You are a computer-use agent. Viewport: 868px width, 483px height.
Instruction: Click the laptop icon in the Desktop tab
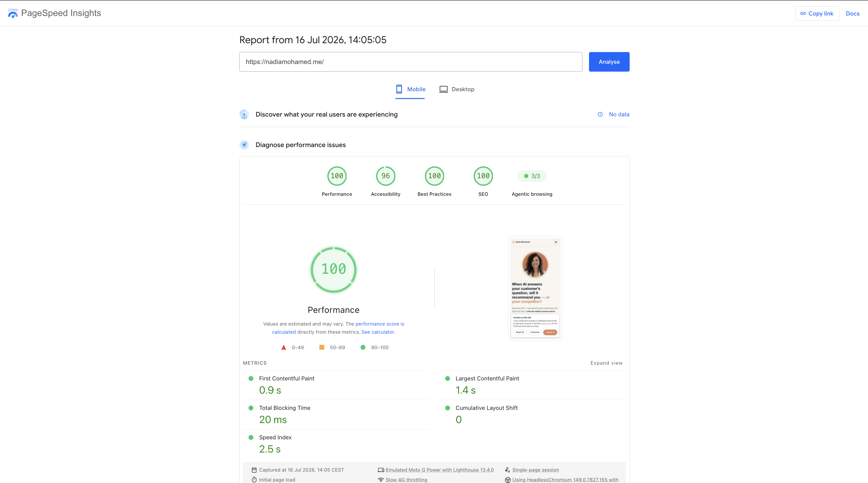pos(443,89)
